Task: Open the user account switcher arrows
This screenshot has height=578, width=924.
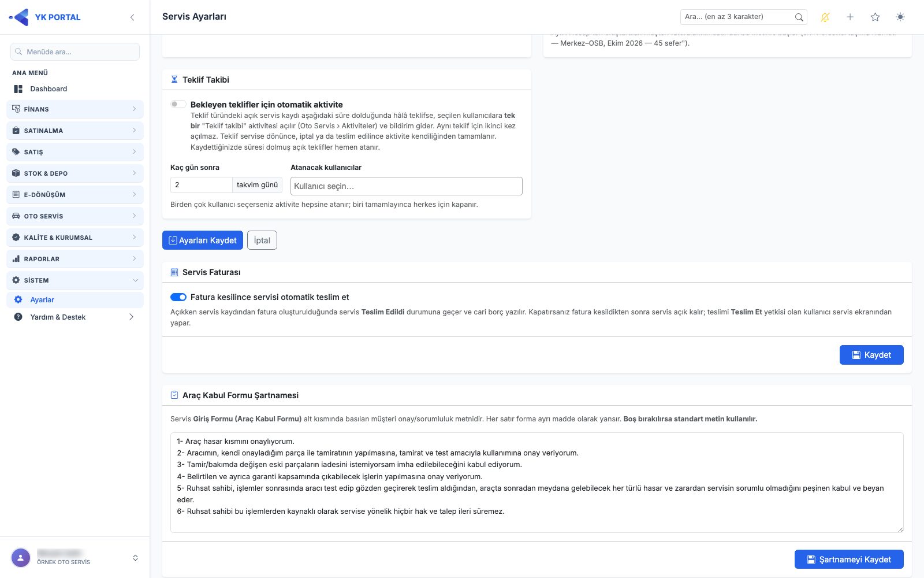Action: (x=135, y=558)
